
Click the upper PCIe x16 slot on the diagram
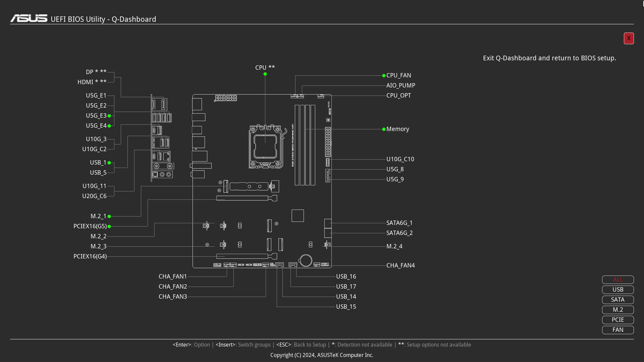click(x=247, y=198)
